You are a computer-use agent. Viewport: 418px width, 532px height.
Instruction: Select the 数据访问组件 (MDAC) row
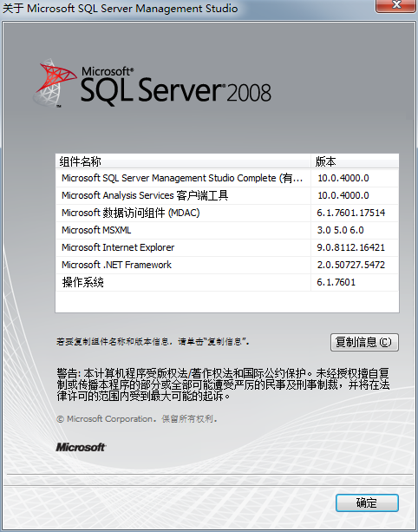(x=227, y=213)
